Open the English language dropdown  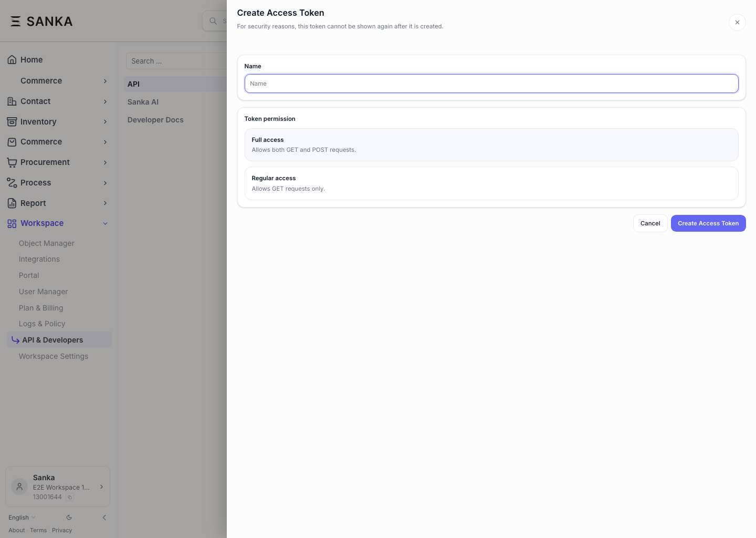click(x=22, y=517)
